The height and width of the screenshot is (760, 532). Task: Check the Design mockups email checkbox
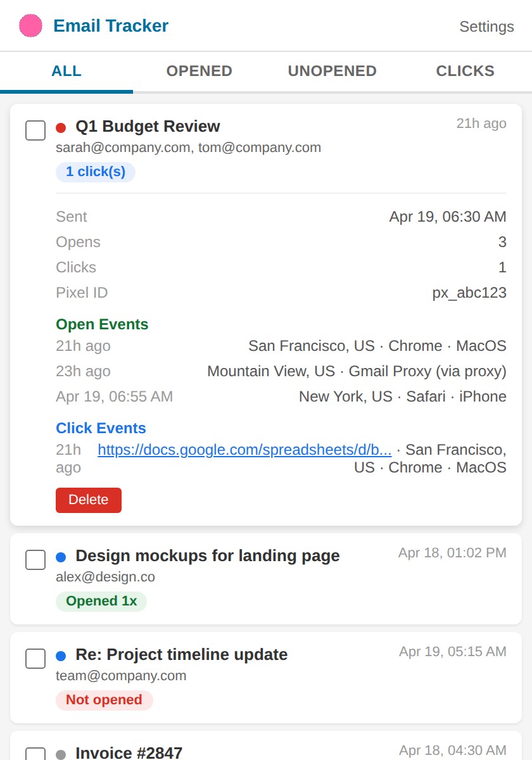[35, 560]
